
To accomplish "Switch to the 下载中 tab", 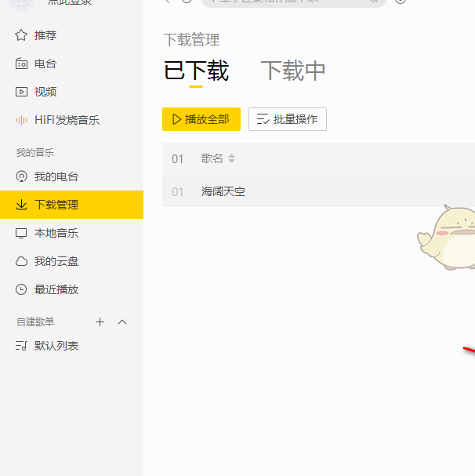I will pos(293,71).
